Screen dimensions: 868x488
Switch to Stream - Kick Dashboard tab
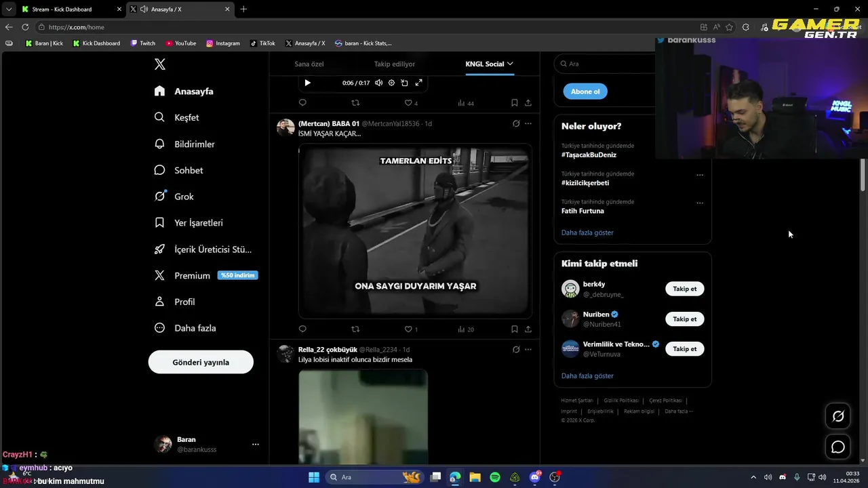pyautogui.click(x=71, y=9)
